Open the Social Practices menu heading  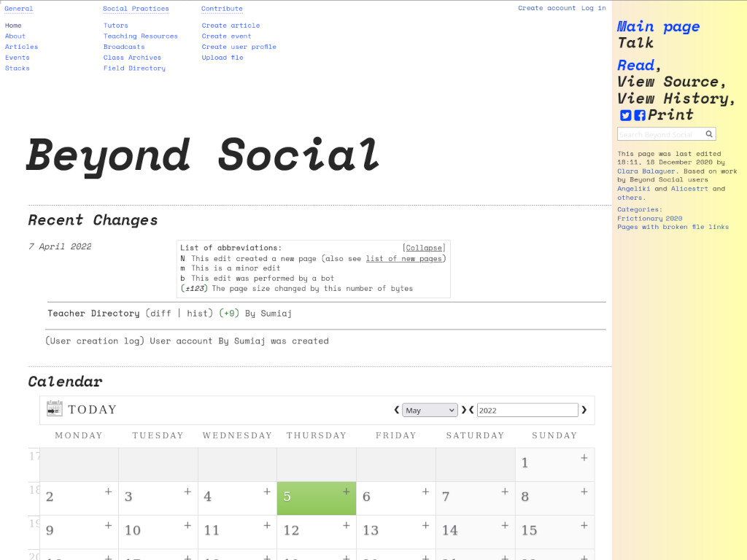click(136, 9)
